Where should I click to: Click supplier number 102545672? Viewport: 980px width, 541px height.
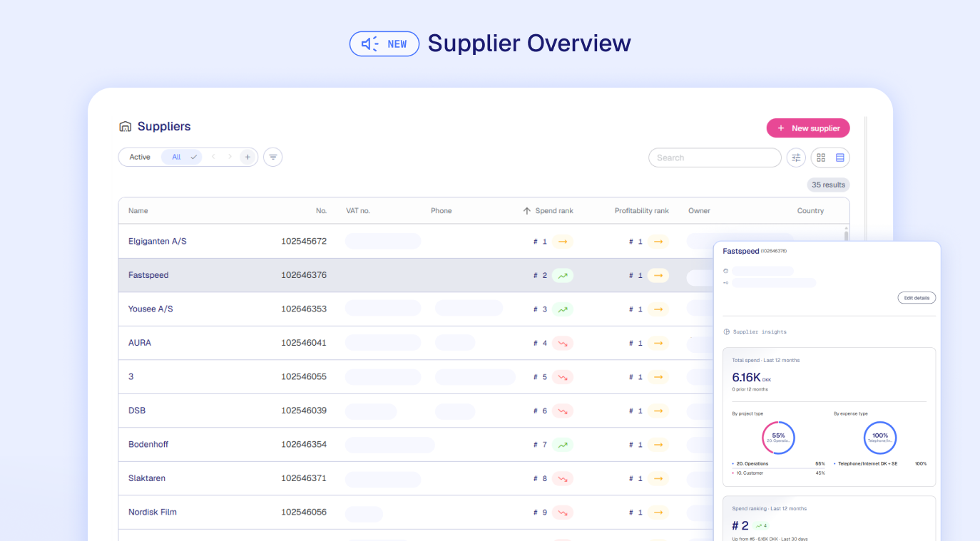[x=304, y=242]
